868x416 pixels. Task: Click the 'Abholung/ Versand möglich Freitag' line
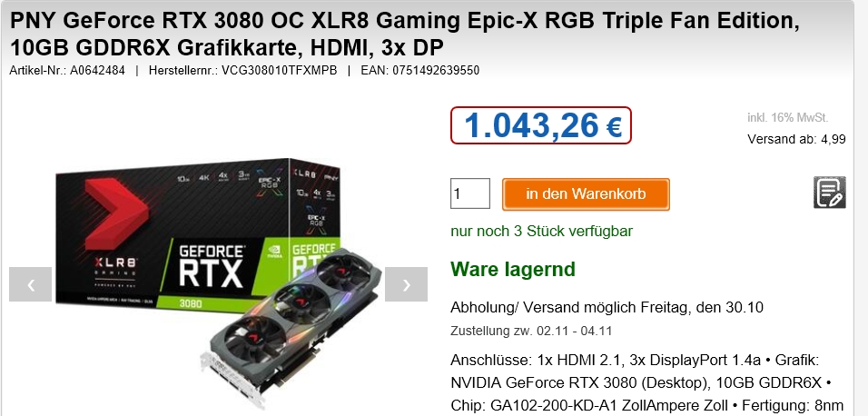click(607, 307)
